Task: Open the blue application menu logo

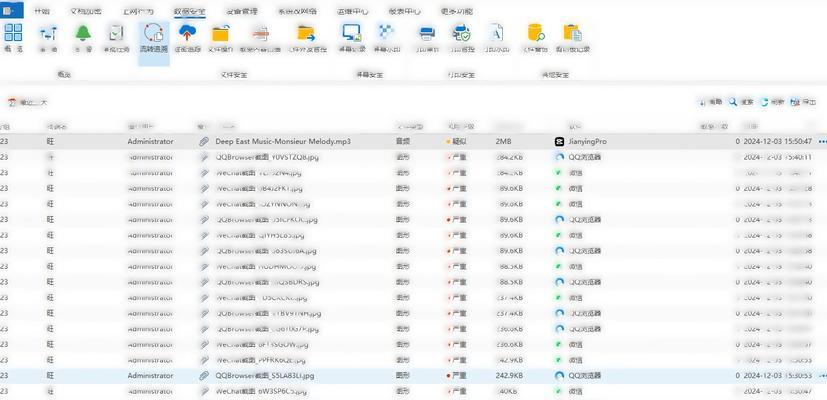Action: tap(12, 10)
